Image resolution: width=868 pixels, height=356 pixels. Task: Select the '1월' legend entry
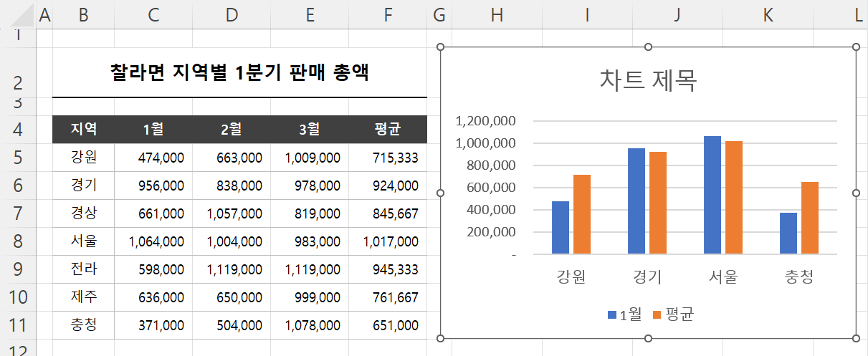tap(625, 314)
